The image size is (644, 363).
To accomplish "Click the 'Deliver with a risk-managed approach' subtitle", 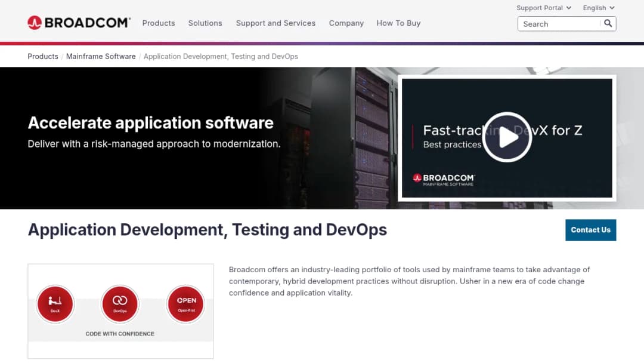I will [x=154, y=144].
